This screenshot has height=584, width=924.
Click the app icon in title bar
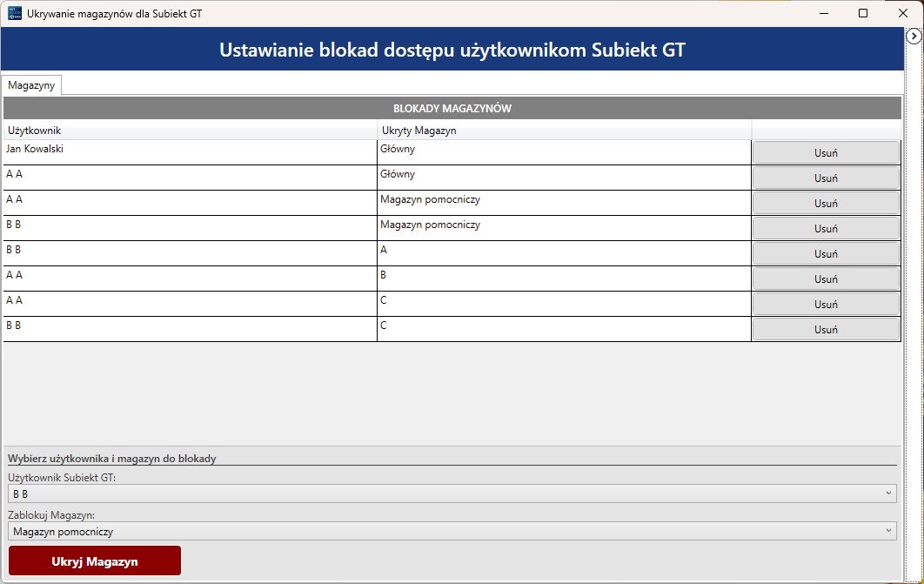(14, 13)
